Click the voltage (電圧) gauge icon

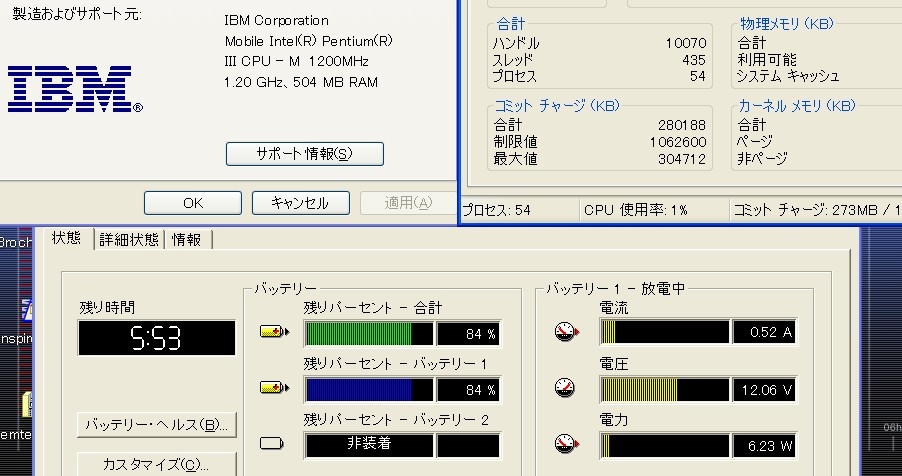click(x=565, y=388)
